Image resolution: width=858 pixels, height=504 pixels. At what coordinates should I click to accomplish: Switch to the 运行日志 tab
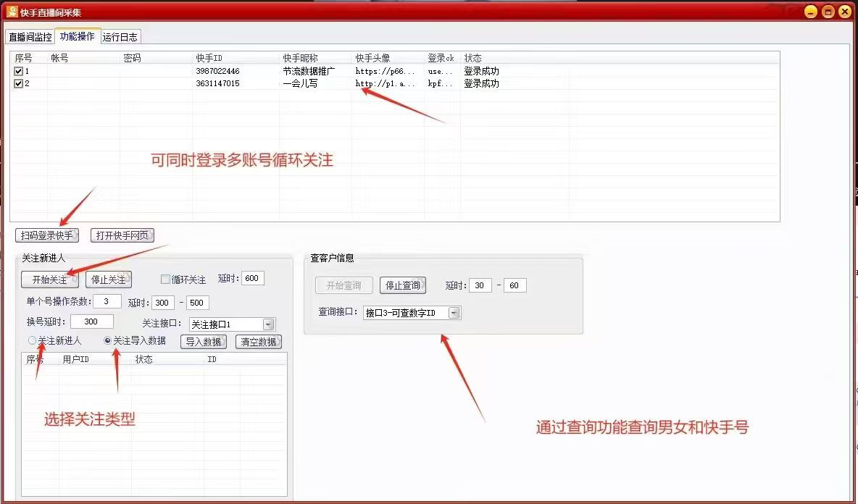[119, 36]
